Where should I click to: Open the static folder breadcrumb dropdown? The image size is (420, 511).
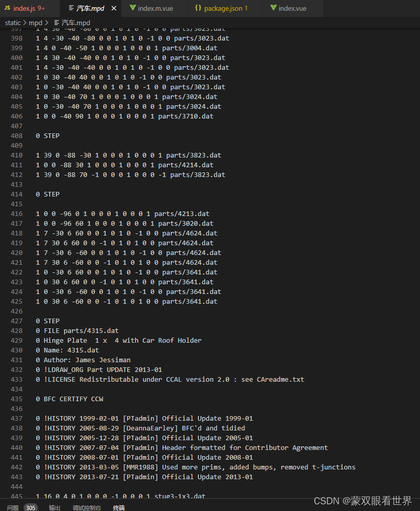(x=12, y=23)
